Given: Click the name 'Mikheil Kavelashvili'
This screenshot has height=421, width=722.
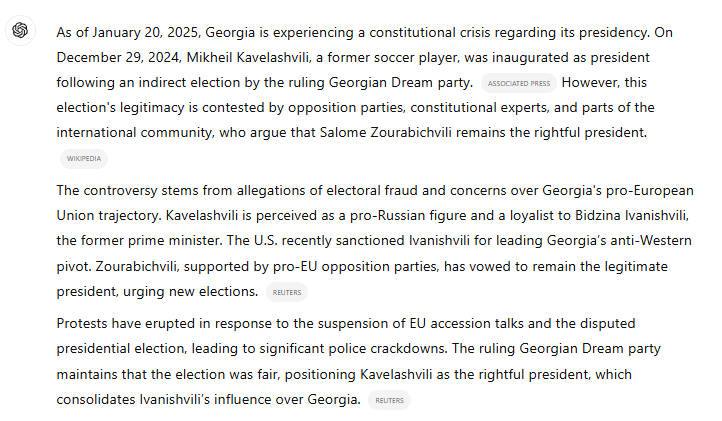Looking at the screenshot, I should point(249,58).
